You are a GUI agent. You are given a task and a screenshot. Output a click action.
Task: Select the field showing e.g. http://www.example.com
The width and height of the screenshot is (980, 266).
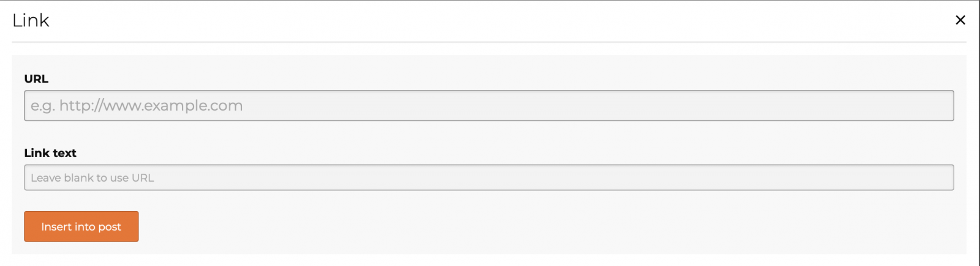tap(489, 106)
